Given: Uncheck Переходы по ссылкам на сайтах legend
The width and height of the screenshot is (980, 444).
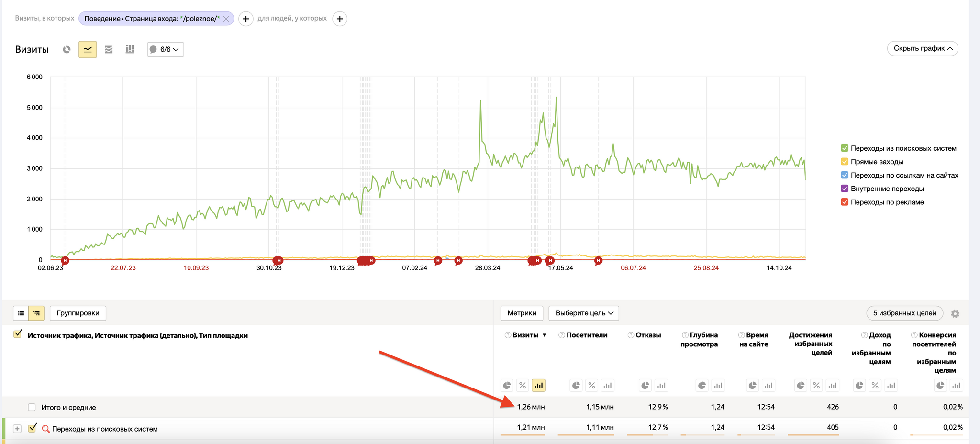Looking at the screenshot, I should pyautogui.click(x=845, y=175).
